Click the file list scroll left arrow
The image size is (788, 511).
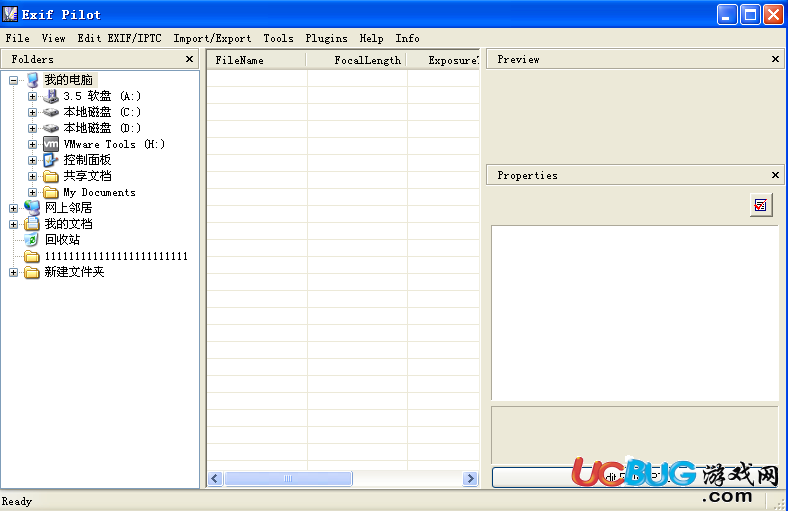pos(215,478)
